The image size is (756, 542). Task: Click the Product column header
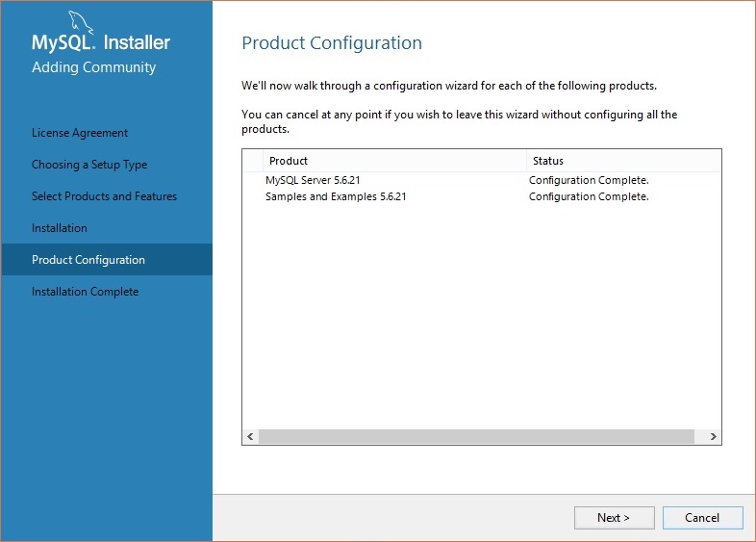[394, 161]
